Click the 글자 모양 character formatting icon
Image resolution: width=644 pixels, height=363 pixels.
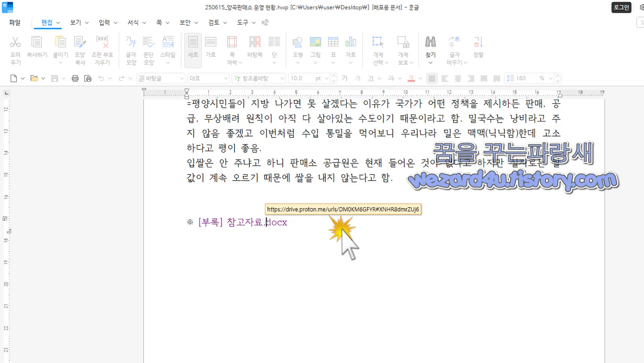point(131,45)
